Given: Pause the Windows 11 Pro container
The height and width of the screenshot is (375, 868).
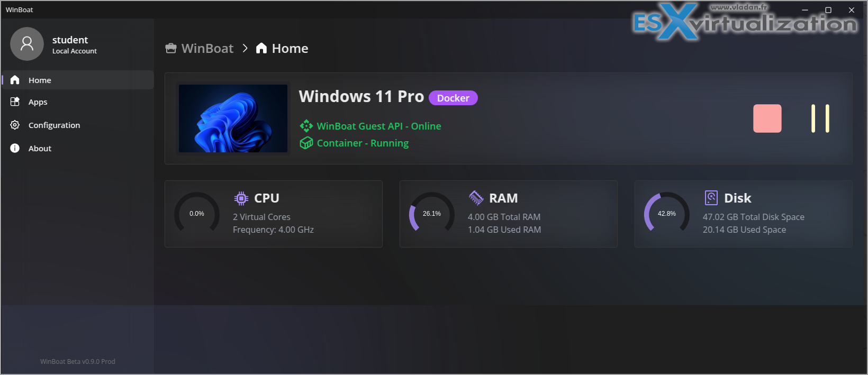Looking at the screenshot, I should click(x=820, y=118).
